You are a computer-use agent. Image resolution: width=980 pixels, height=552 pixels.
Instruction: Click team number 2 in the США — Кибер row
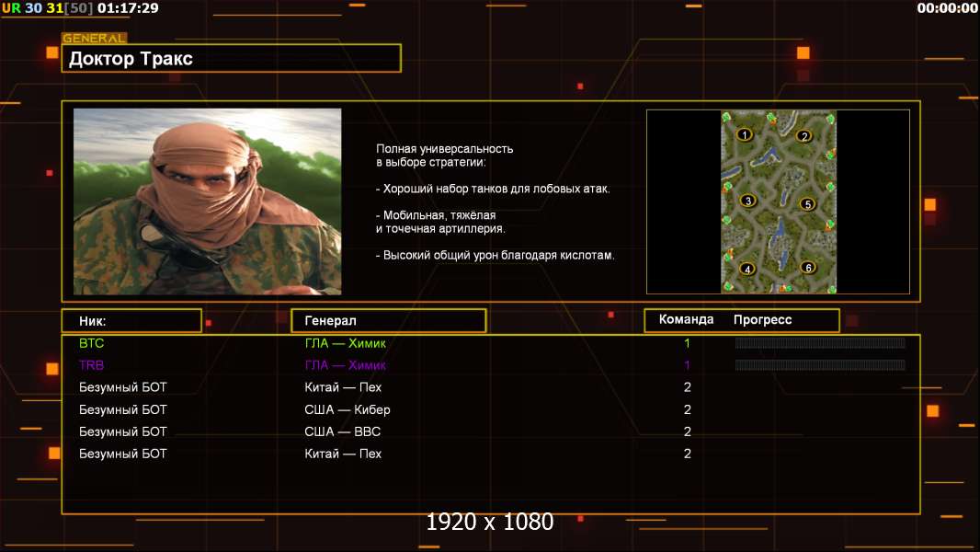[x=687, y=409]
